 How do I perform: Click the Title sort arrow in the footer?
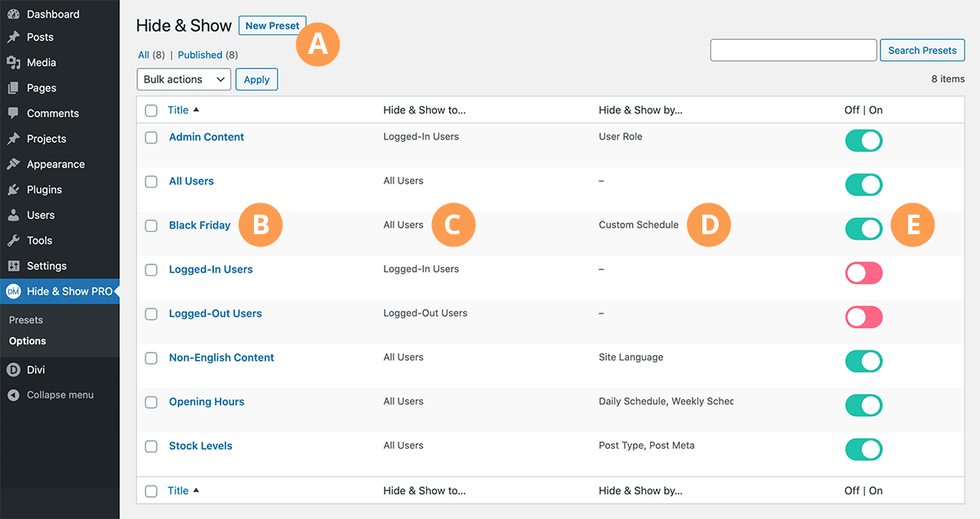click(196, 490)
